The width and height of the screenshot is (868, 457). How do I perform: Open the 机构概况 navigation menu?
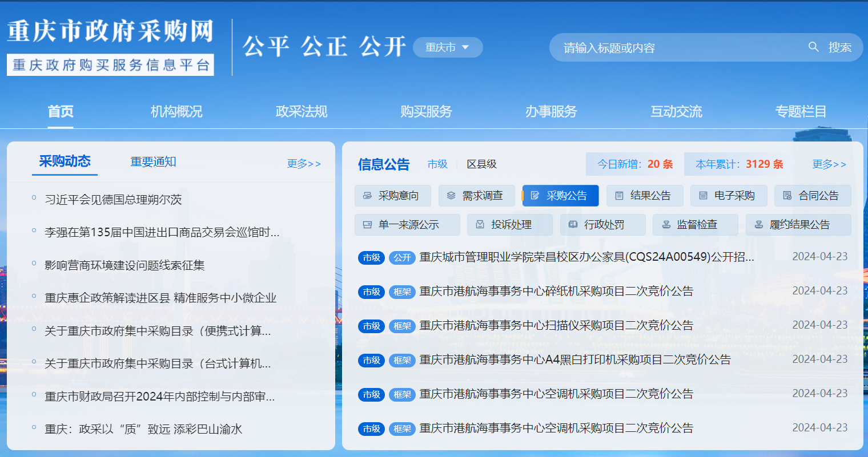click(176, 111)
